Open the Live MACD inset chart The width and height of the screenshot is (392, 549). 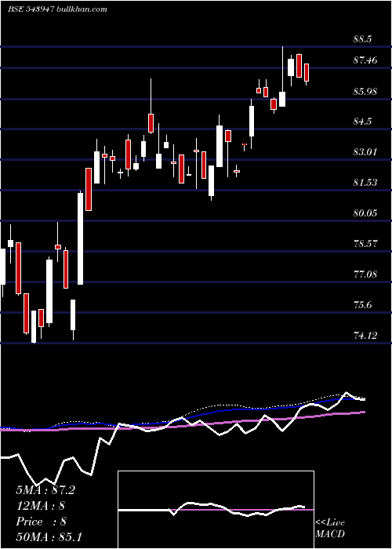pos(216,510)
